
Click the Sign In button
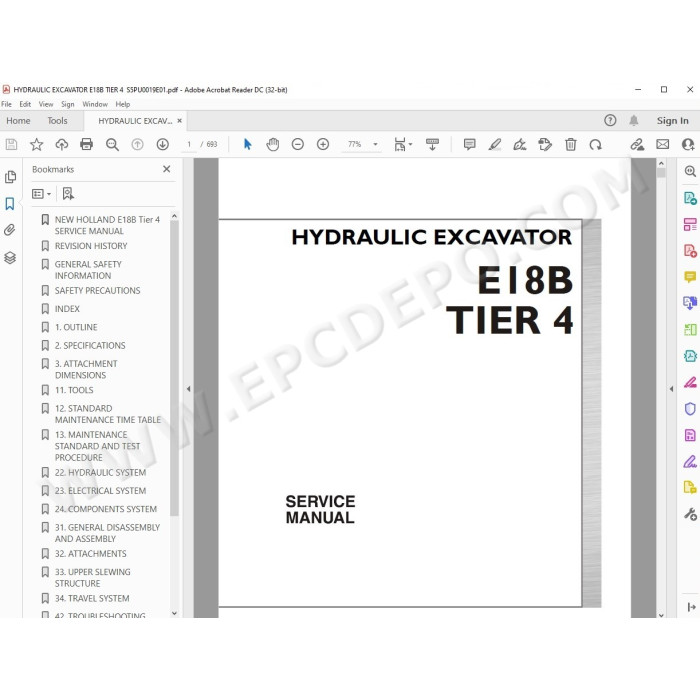click(672, 121)
